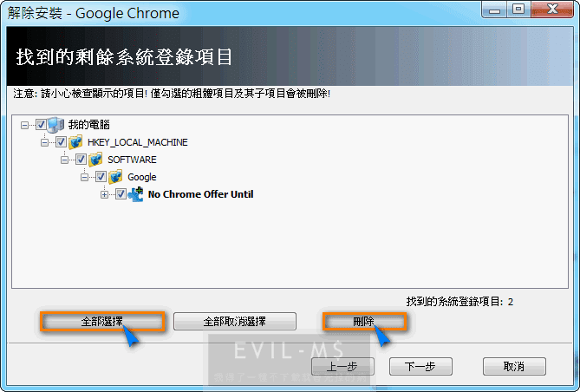Collapse the SOFTWARE tree node
The height and width of the screenshot is (392, 580).
64,160
